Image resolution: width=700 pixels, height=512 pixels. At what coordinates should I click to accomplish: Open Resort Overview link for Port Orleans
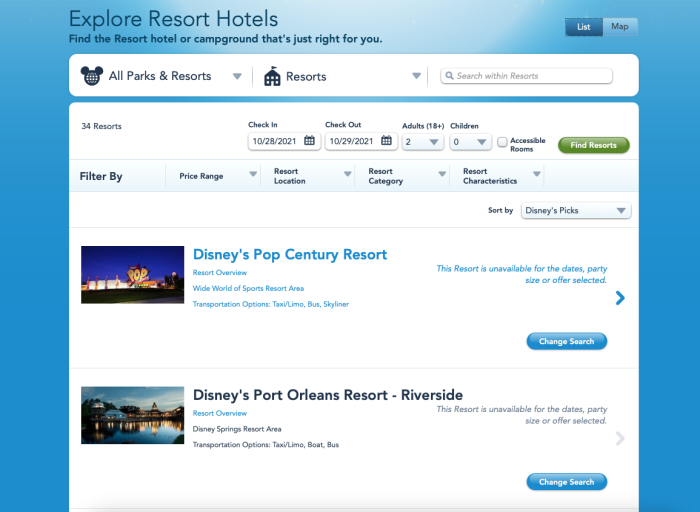pyautogui.click(x=220, y=413)
